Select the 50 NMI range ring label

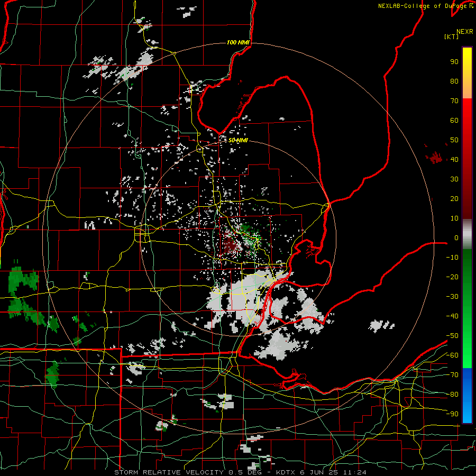238,140
